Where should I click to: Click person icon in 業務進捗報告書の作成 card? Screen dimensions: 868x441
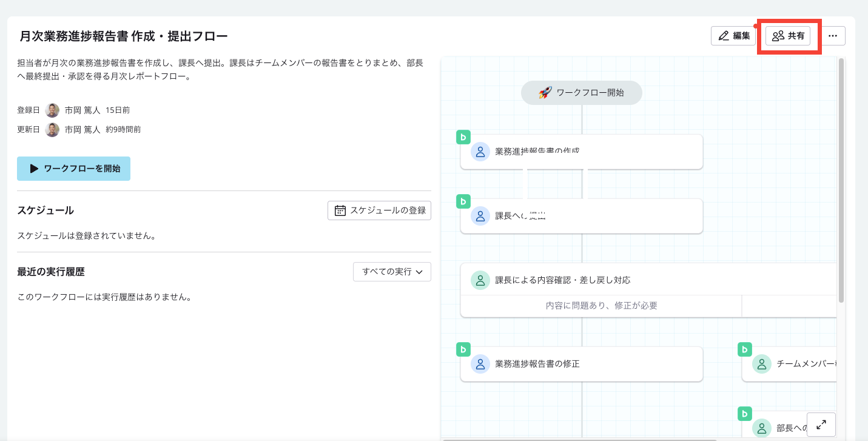tap(480, 152)
